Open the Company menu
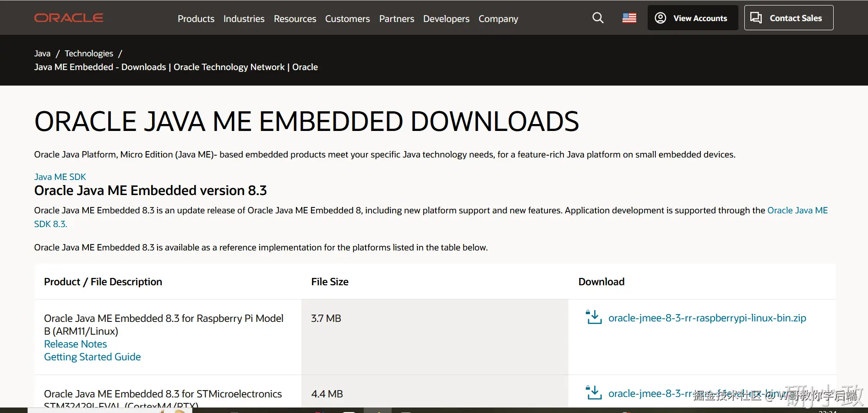Screen dimensions: 868x413 point(498,19)
